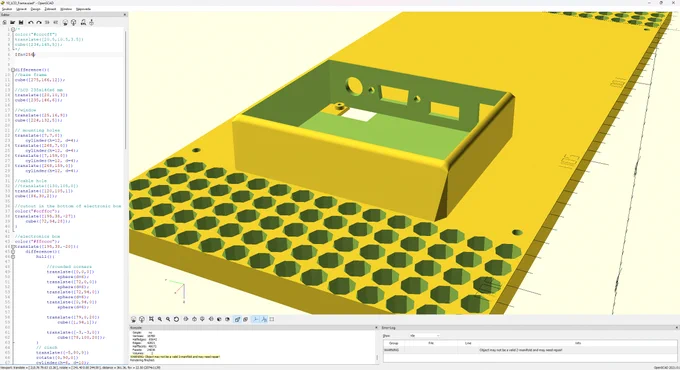This screenshot has height=370, width=680.
Task: Collapse the translate fold marker at line 44
Action: coord(13,246)
